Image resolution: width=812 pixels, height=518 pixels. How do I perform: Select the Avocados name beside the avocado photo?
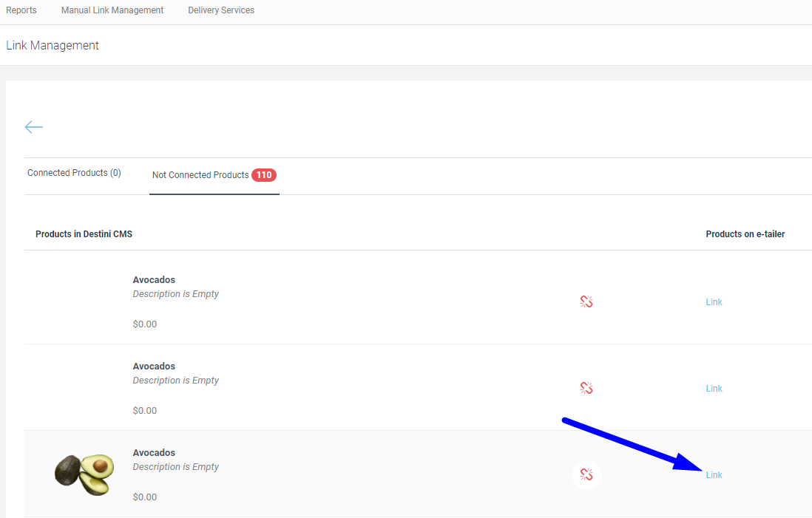coord(154,453)
